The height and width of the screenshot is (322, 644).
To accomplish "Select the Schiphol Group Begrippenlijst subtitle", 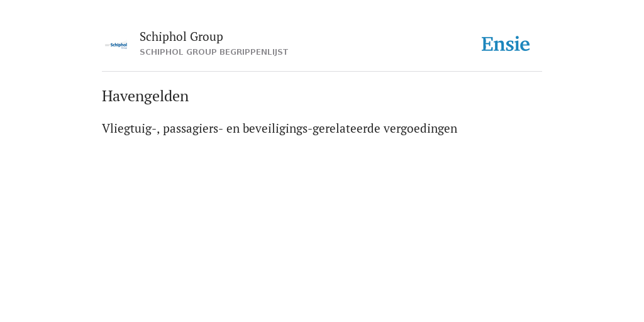I will 214,52.
